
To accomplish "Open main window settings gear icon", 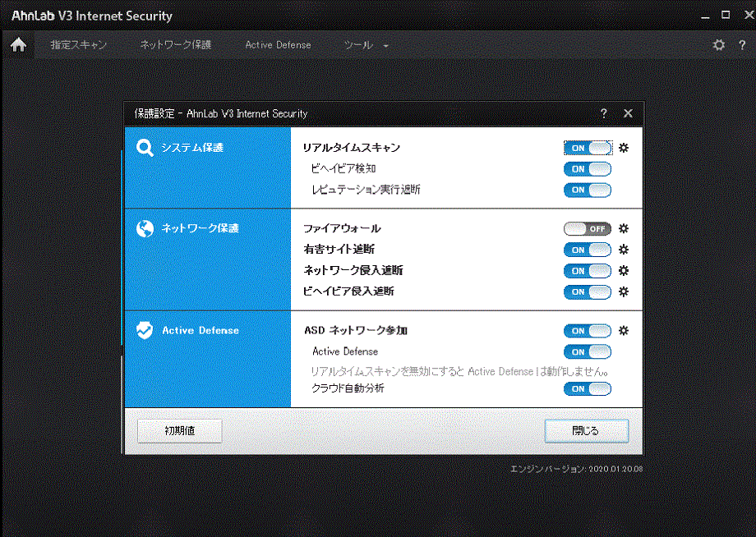I will point(718,45).
